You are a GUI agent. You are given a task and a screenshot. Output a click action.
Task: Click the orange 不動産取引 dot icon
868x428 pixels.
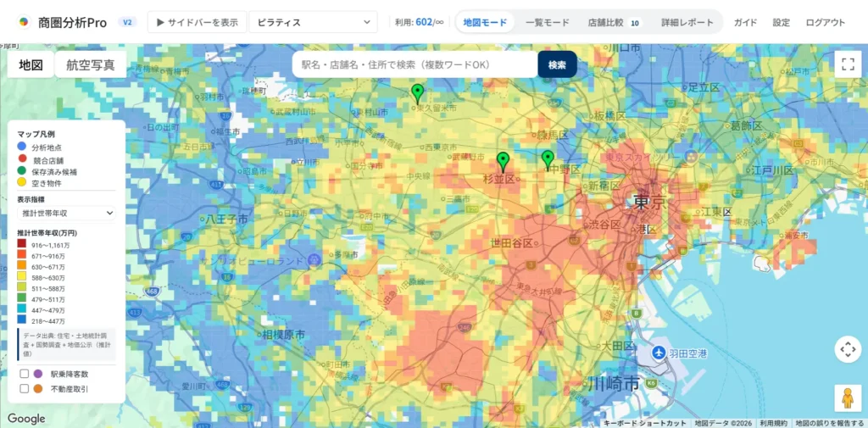click(39, 389)
